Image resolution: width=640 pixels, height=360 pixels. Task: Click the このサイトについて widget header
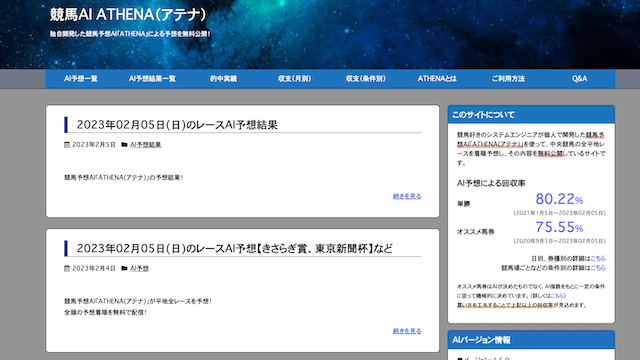[531, 115]
